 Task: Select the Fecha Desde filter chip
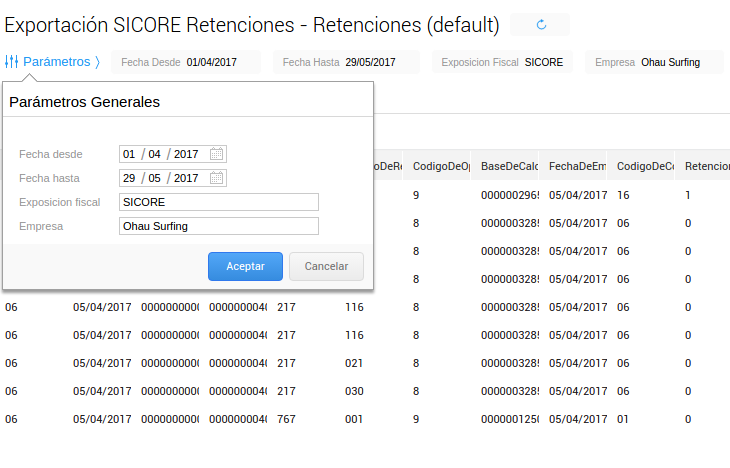(186, 62)
